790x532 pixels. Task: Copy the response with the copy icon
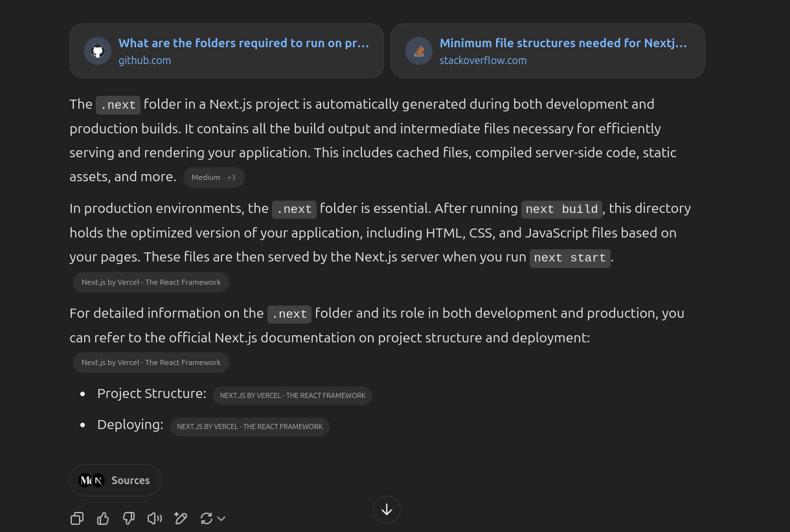click(77, 518)
